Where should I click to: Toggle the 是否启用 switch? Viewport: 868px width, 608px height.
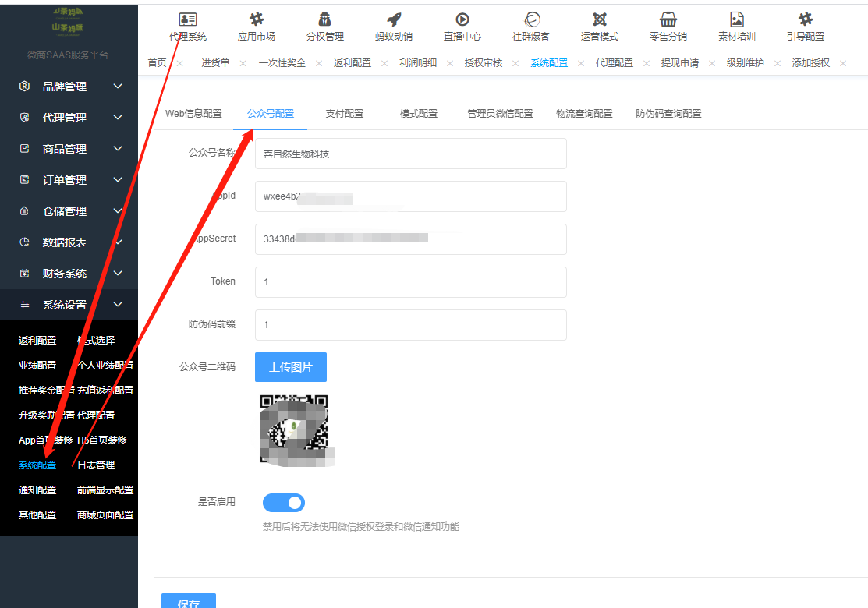click(284, 502)
